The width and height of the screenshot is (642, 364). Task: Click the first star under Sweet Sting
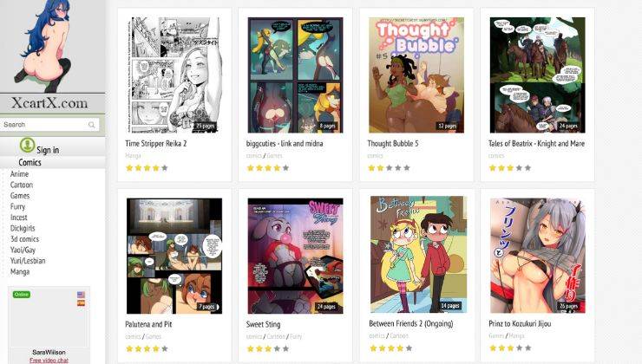pyautogui.click(x=251, y=348)
